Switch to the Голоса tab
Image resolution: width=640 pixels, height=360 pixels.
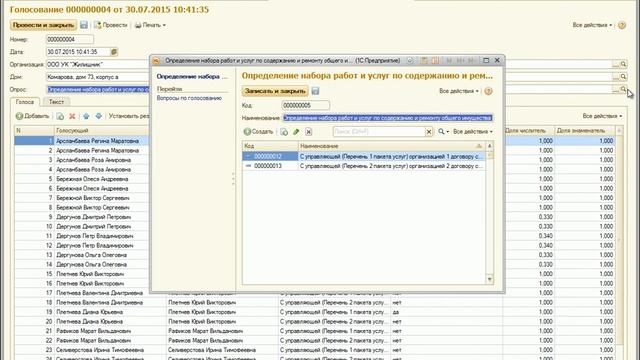(x=25, y=102)
